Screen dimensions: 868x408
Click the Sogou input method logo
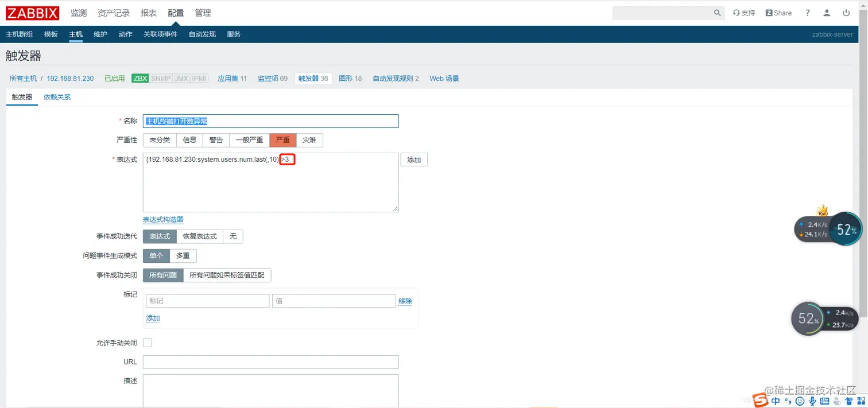coord(761,401)
